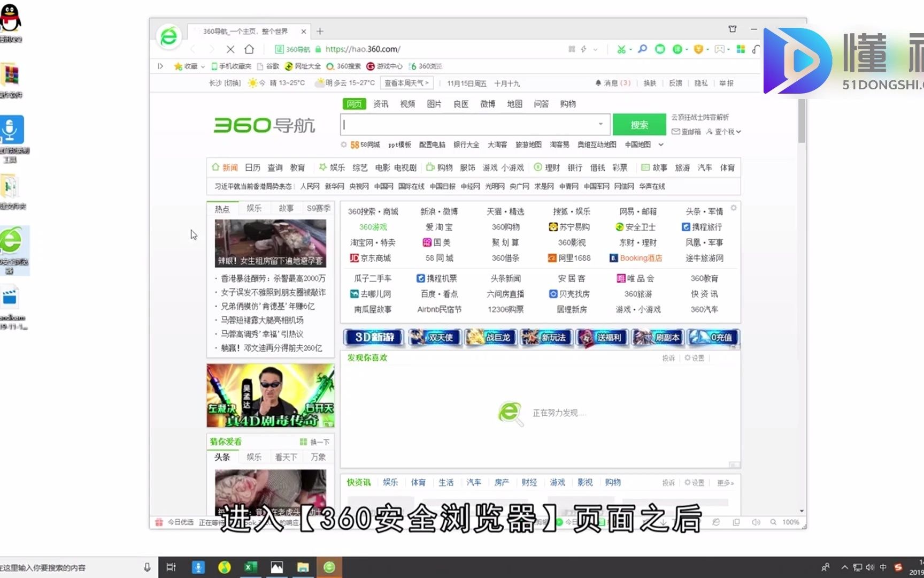Expand the hot-search words chevron
This screenshot has width=924, height=578.
point(661,144)
